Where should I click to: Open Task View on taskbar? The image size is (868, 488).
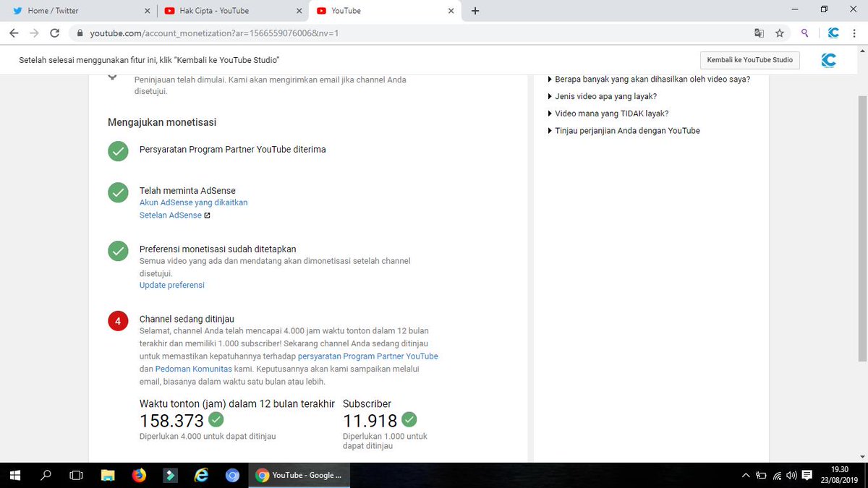pos(76,475)
